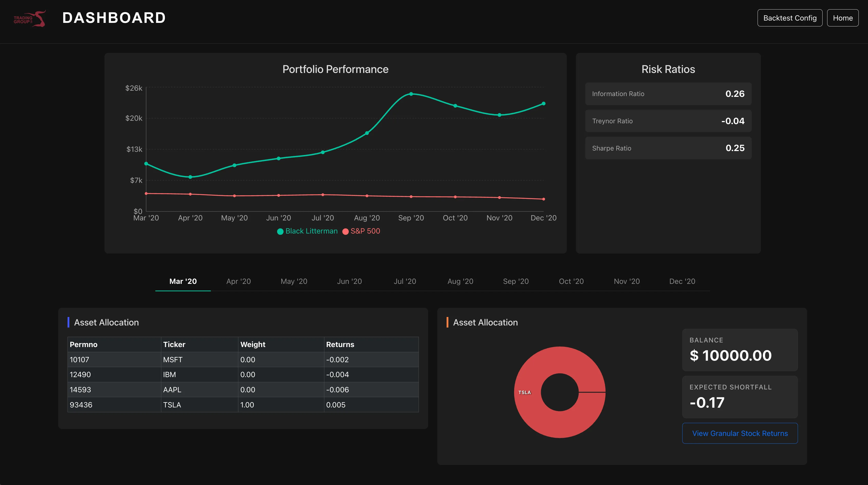Select the TSLA row in allocation table

(243, 405)
